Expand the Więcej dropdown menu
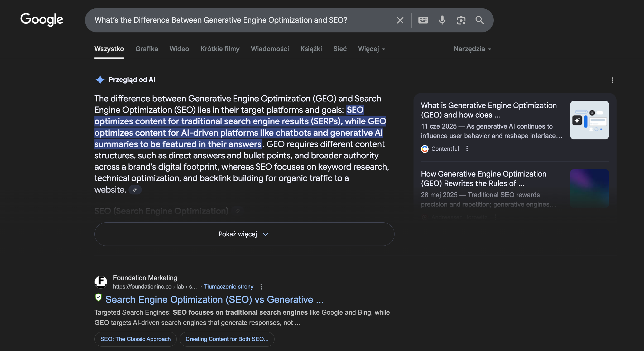The image size is (644, 351). pyautogui.click(x=372, y=49)
